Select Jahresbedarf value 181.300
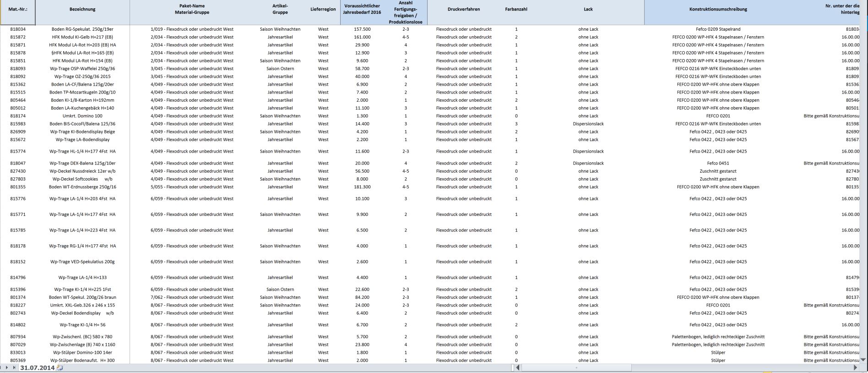This screenshot has height=373, width=868. pyautogui.click(x=362, y=187)
